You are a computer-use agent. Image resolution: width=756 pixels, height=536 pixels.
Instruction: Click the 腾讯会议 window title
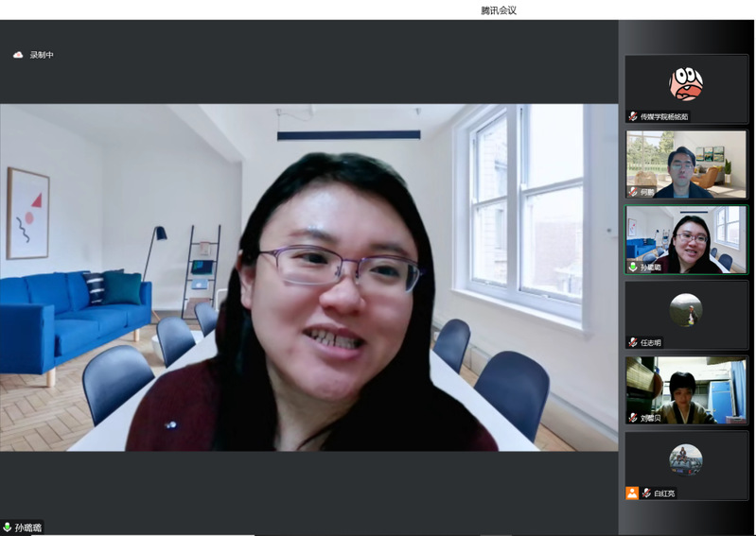pos(499,10)
